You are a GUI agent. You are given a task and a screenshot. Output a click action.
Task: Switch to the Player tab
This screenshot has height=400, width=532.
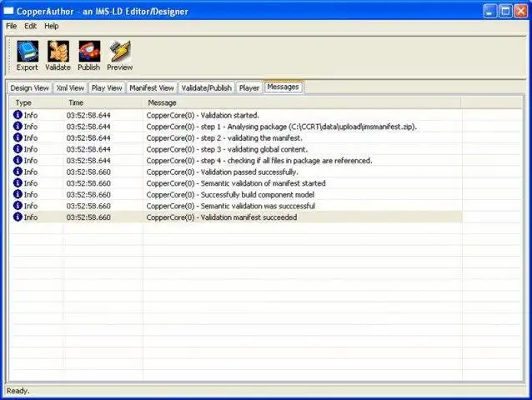249,87
